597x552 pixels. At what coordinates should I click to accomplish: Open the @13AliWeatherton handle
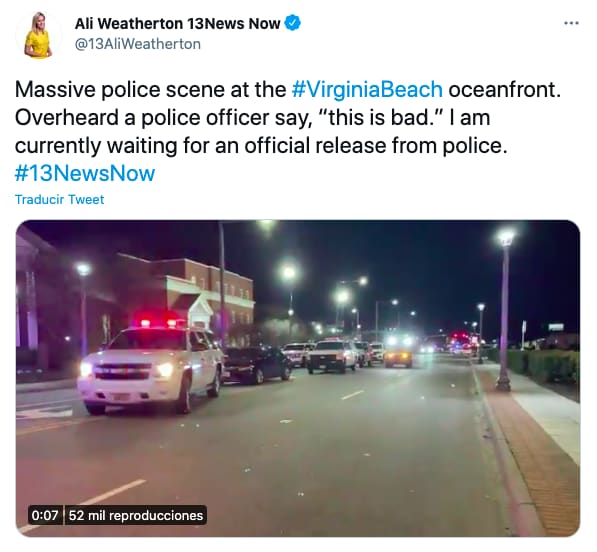[138, 44]
